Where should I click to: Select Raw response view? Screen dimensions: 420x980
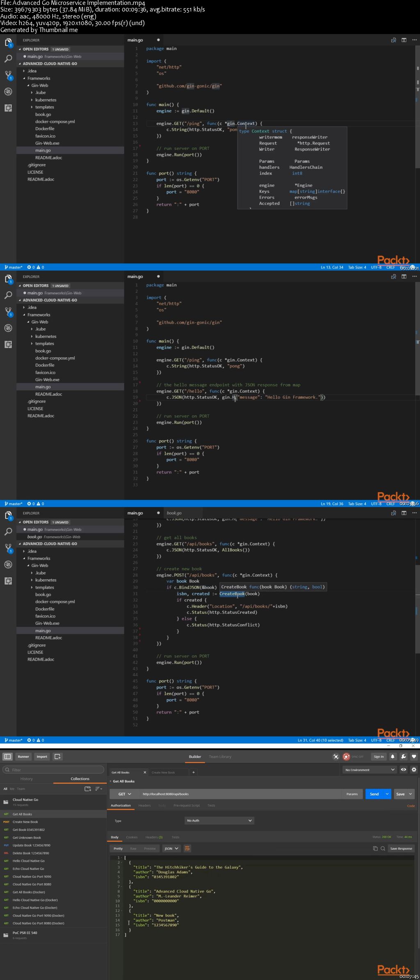click(133, 849)
